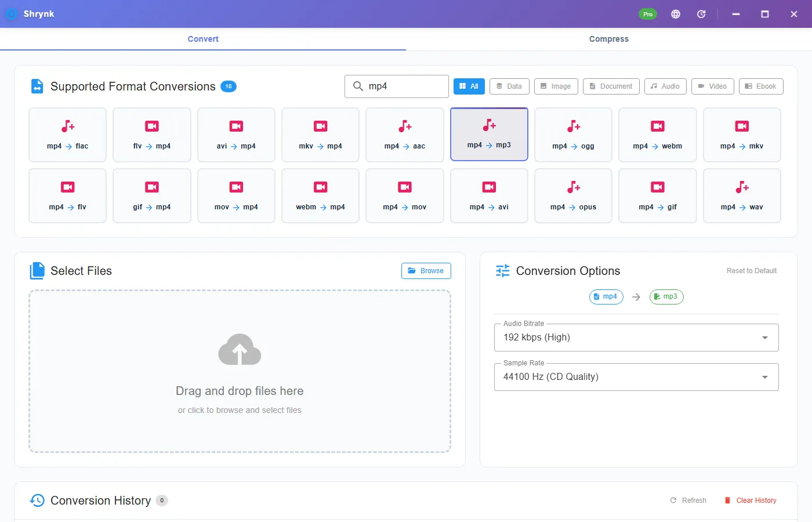Click the green Pro badge
Screen dimensions: 812x522
(x=648, y=14)
